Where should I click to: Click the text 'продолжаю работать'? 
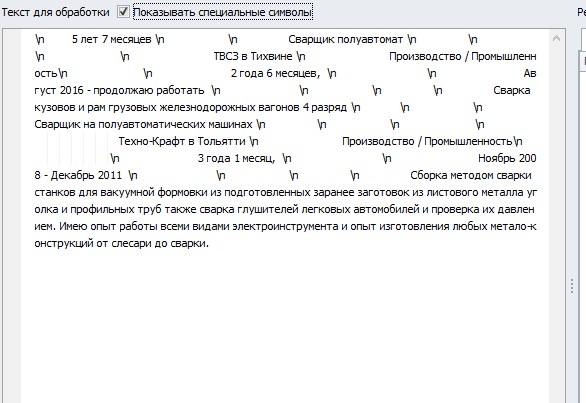click(148, 90)
